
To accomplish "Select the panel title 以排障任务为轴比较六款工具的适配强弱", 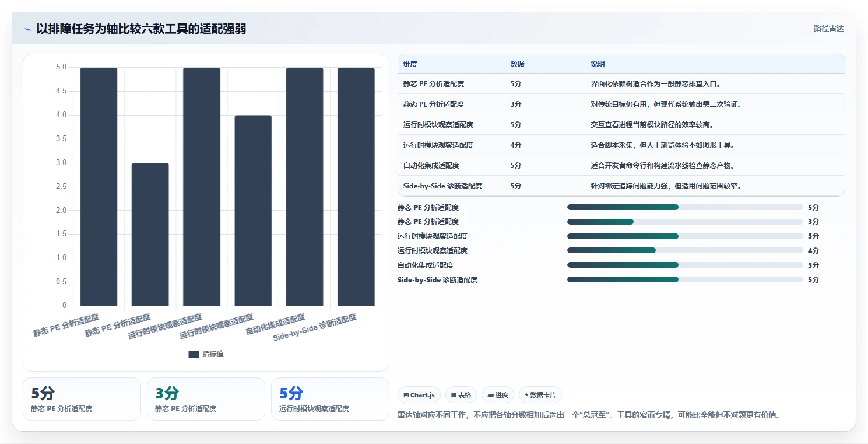I will point(141,29).
